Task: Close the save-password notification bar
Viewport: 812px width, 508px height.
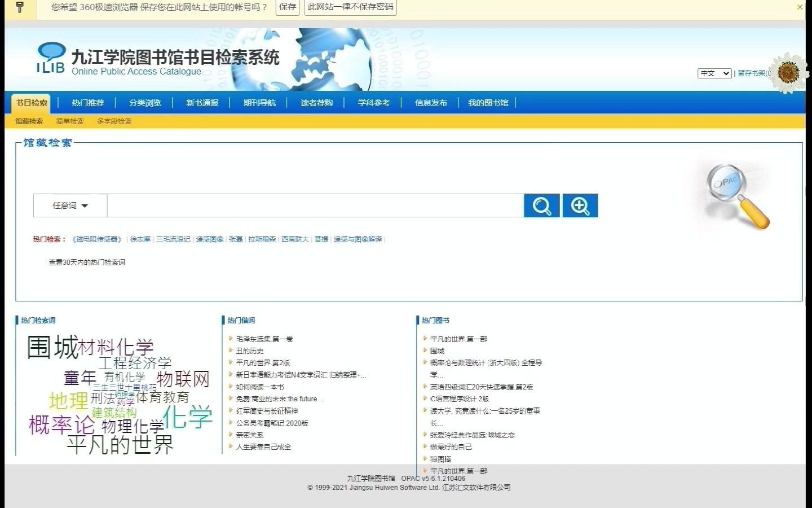Action: (800, 7)
